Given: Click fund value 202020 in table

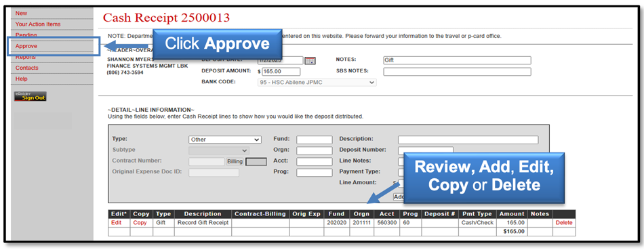Looking at the screenshot, I should click(336, 222).
